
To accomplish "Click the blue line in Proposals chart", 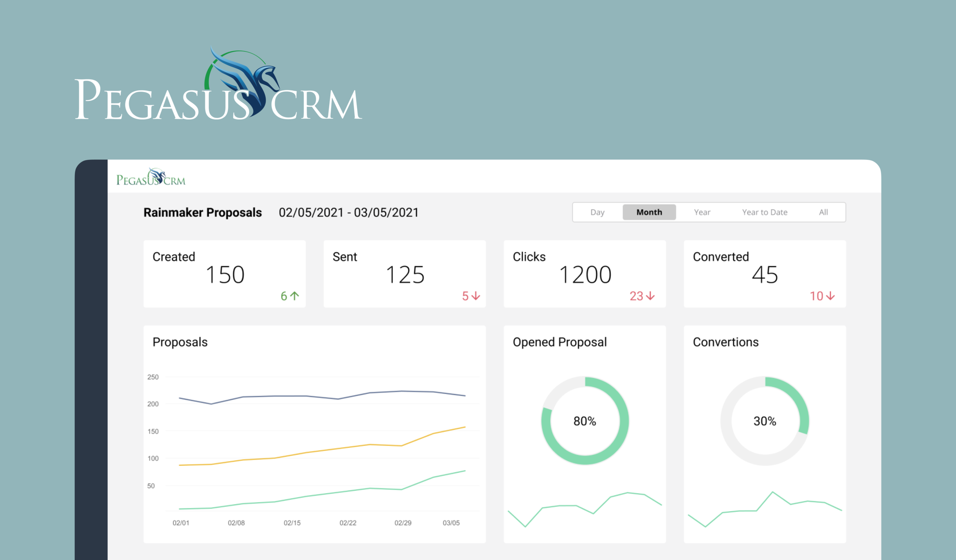I will pyautogui.click(x=291, y=396).
